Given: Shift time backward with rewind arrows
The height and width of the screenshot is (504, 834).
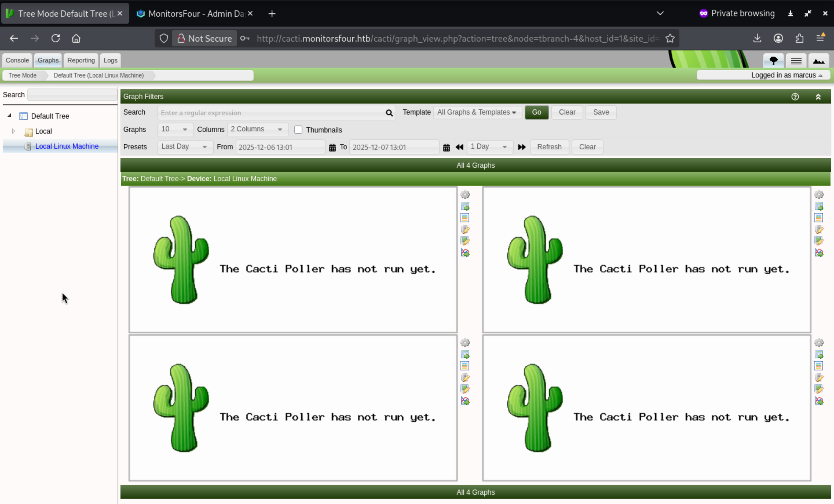Looking at the screenshot, I should [x=459, y=147].
